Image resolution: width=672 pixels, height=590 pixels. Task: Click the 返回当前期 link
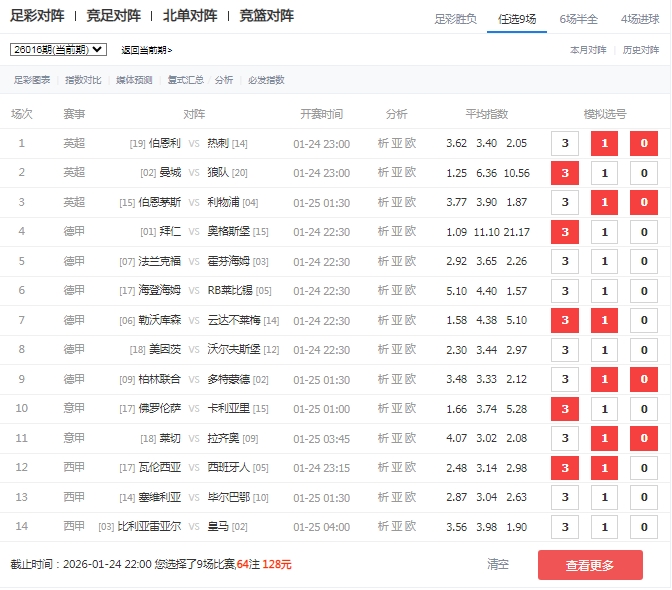click(146, 50)
